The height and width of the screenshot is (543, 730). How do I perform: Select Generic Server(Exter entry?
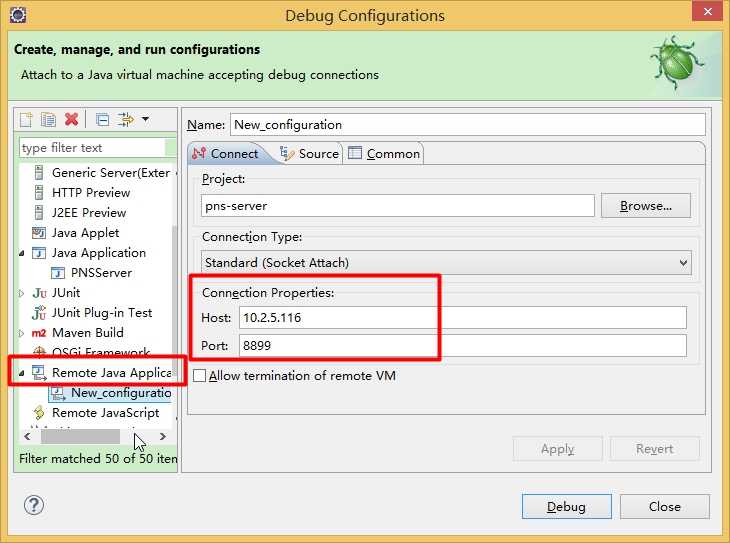point(111,173)
